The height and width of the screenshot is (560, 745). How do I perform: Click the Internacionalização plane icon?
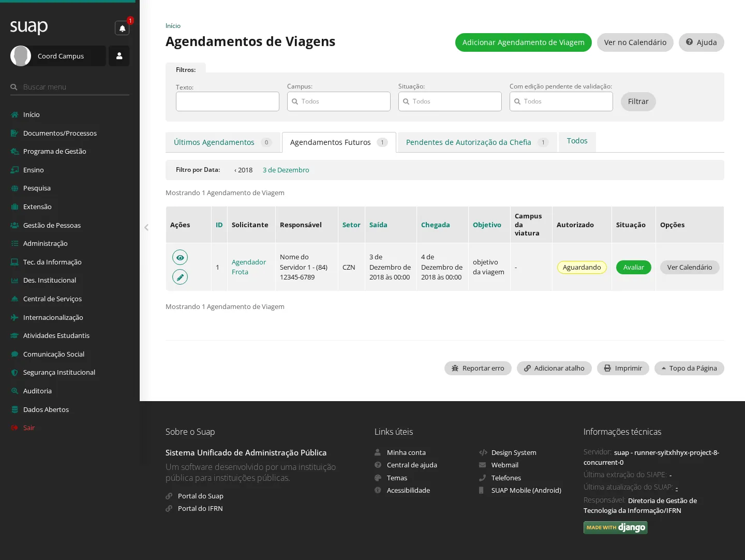click(14, 317)
